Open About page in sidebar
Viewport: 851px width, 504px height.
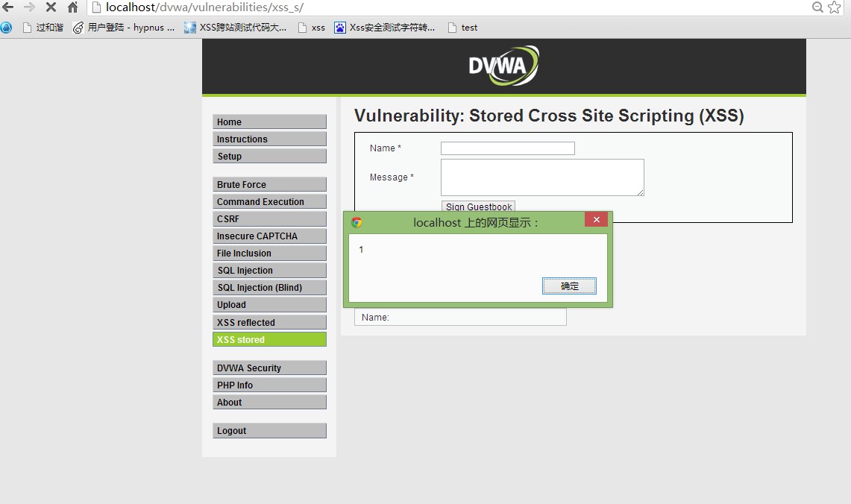click(x=269, y=402)
